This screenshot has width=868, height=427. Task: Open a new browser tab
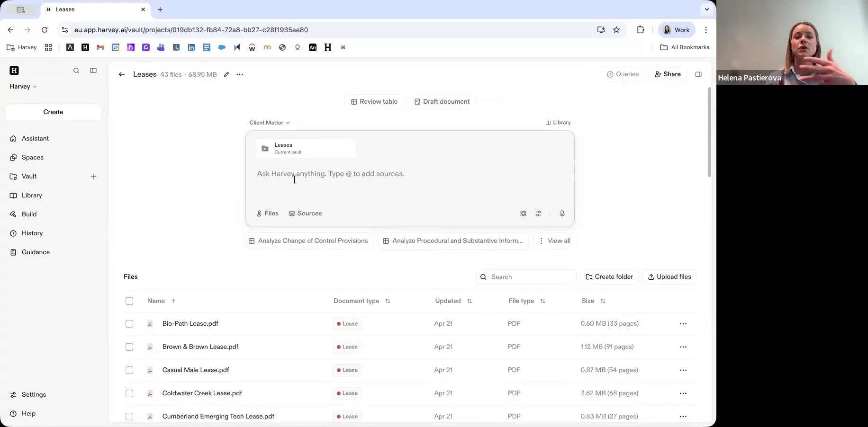160,9
